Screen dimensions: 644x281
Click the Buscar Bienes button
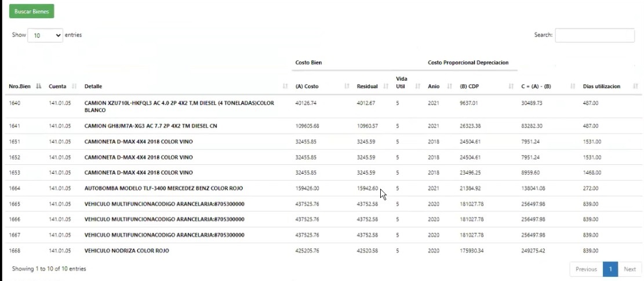(x=32, y=12)
